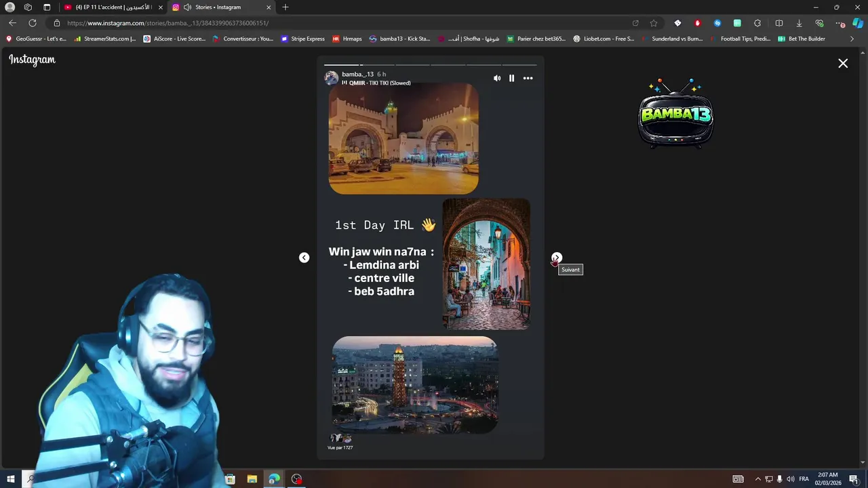Mute the story audio speaker icon

click(497, 78)
